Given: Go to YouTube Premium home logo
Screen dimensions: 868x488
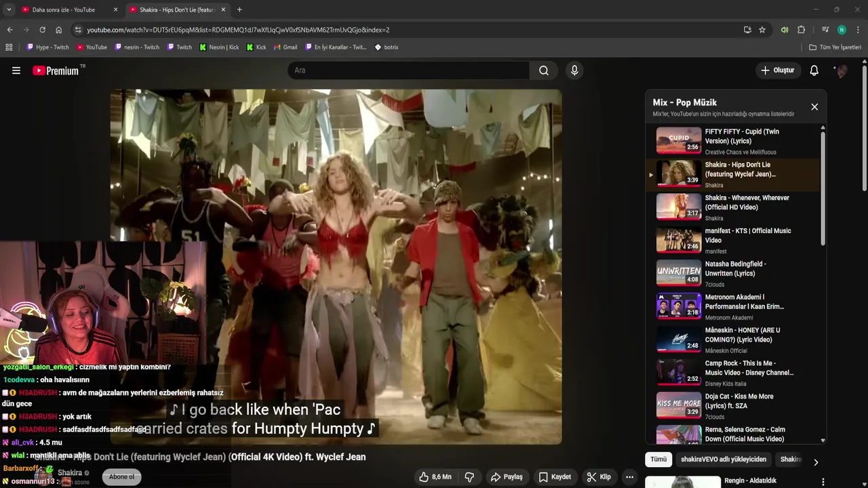Looking at the screenshot, I should pos(56,70).
